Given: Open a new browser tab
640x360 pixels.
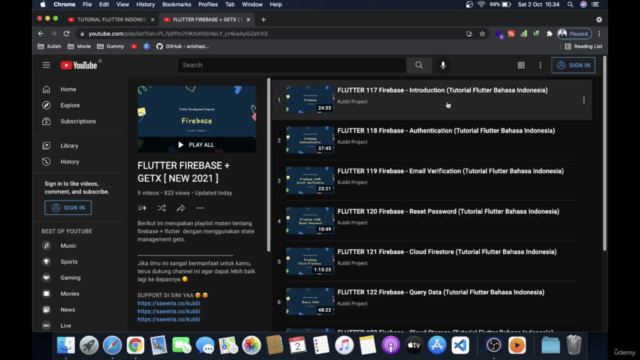Looking at the screenshot, I should click(x=263, y=20).
